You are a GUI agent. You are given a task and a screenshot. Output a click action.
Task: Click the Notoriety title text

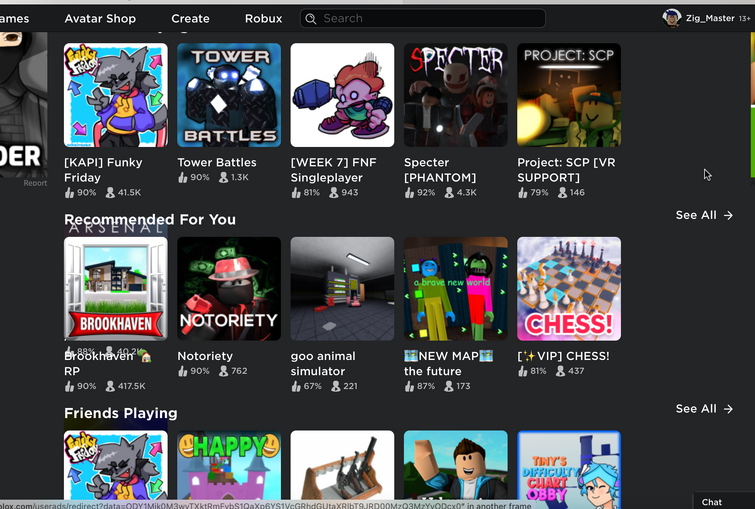point(205,356)
